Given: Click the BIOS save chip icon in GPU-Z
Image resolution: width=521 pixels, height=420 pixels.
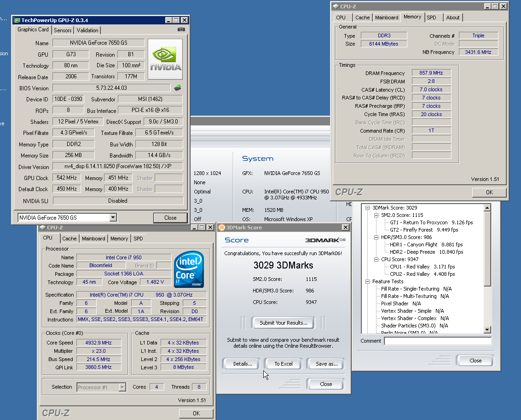Looking at the screenshot, I should [178, 88].
